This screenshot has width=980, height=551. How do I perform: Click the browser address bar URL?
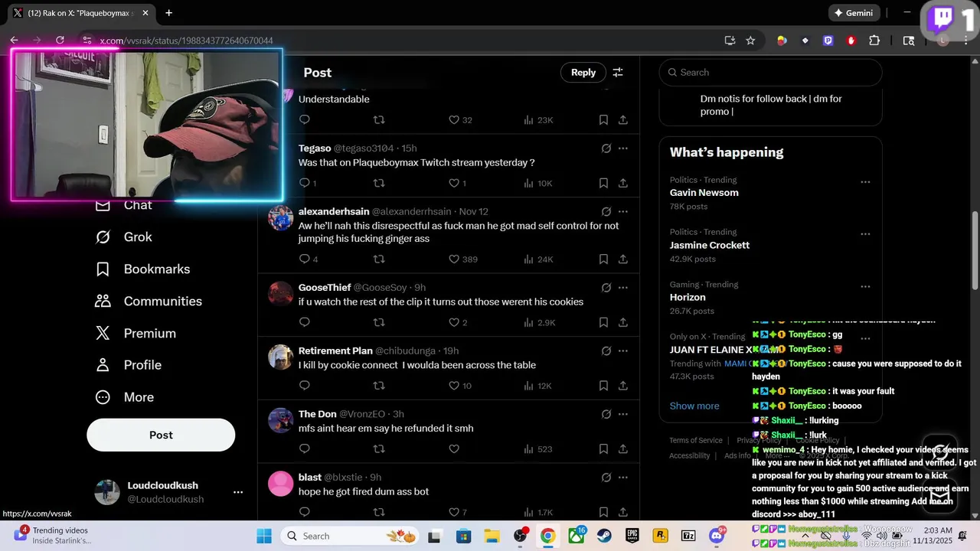[x=186, y=41]
